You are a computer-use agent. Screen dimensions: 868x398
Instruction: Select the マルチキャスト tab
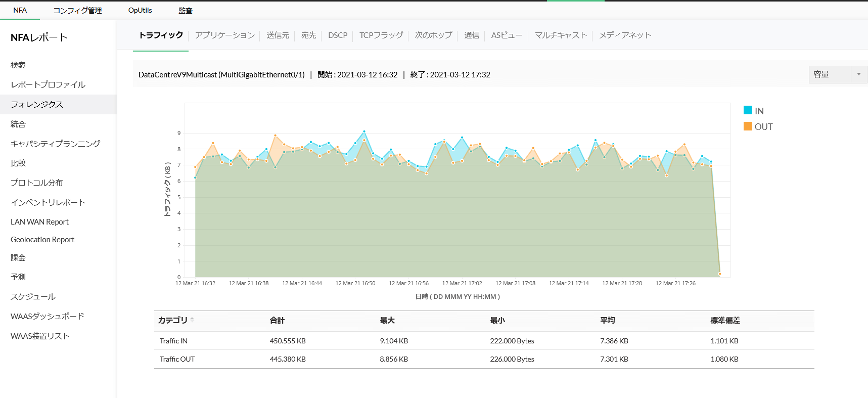[x=561, y=35]
